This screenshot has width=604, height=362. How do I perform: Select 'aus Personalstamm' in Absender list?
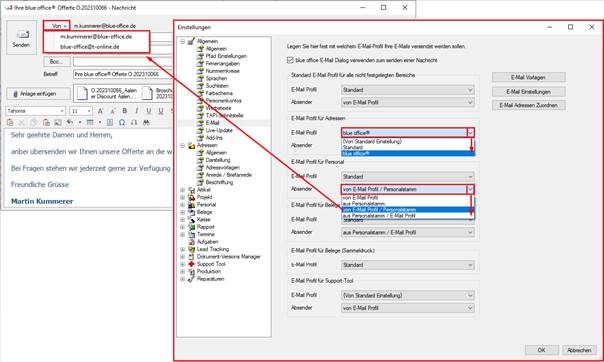click(x=408, y=203)
